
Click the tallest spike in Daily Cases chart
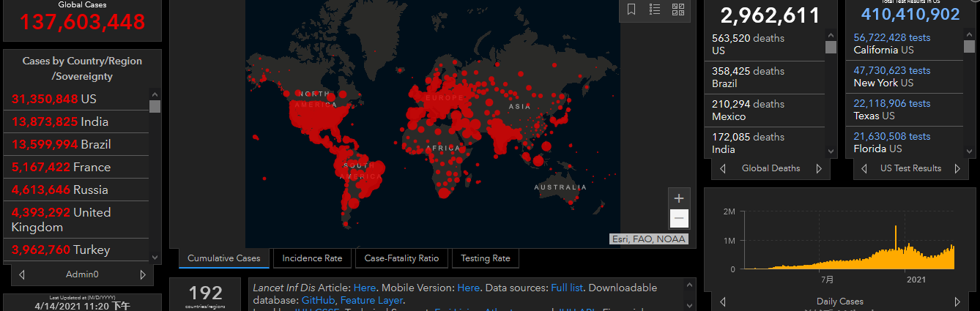pos(896,247)
